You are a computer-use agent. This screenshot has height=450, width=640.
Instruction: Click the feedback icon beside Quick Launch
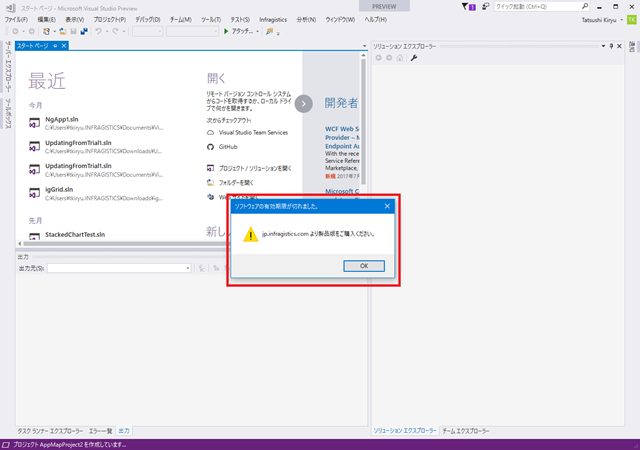[x=485, y=6]
